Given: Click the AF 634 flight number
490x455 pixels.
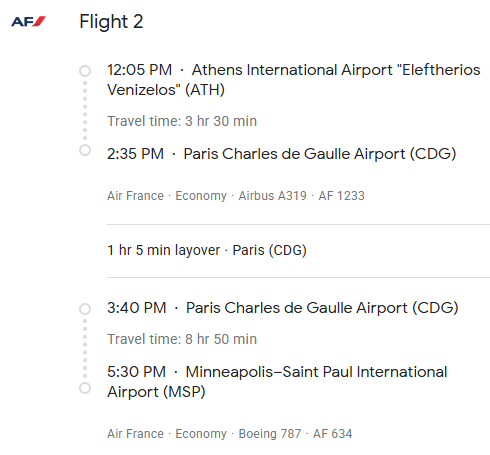Looking at the screenshot, I should 332,434.
